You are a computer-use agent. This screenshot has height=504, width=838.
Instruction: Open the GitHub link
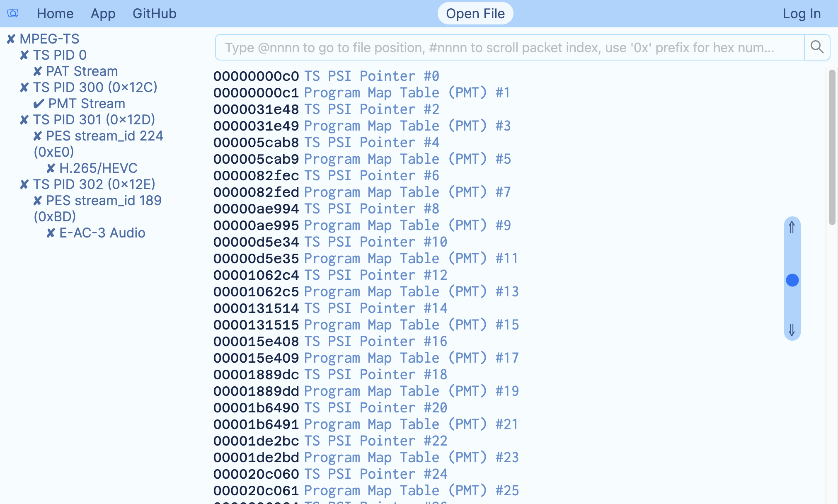tap(154, 13)
